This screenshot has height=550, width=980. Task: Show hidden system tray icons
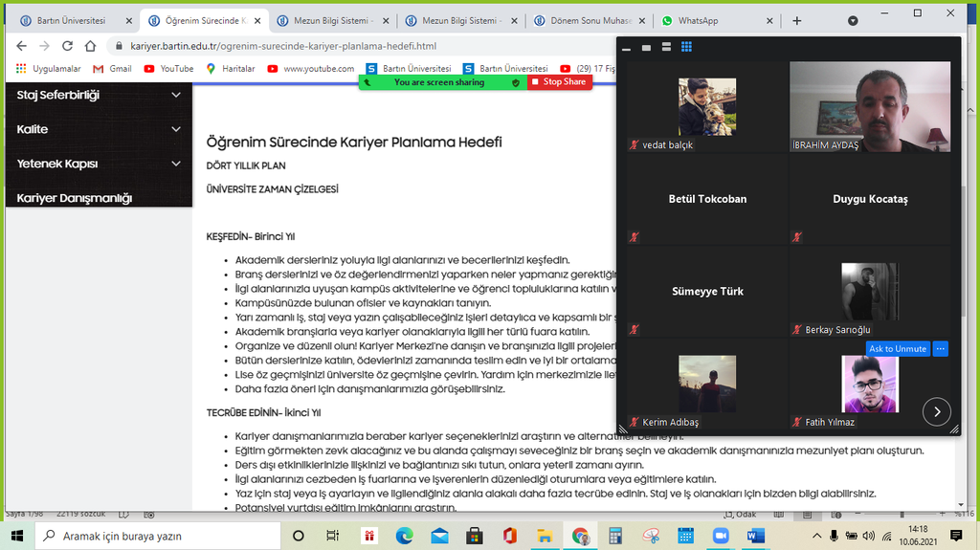tap(816, 536)
